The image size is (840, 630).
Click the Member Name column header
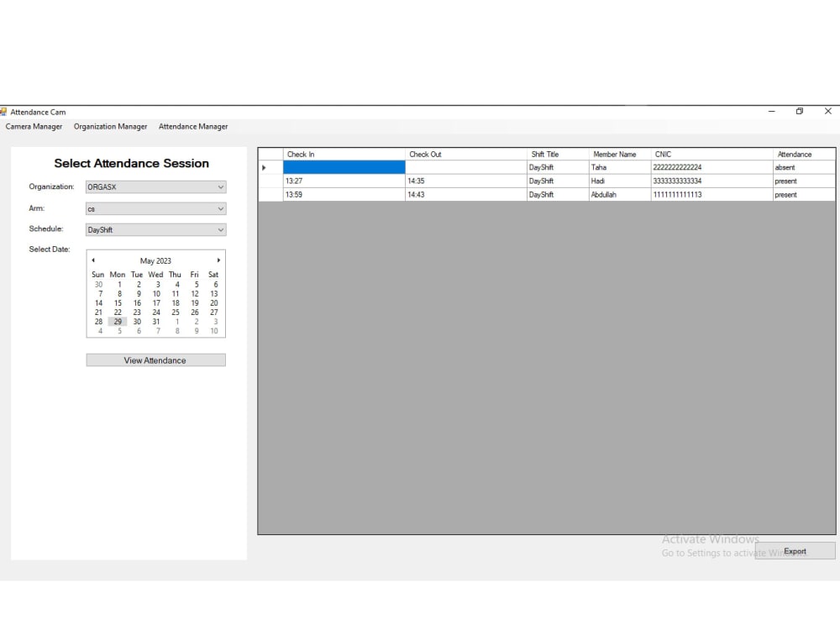point(614,154)
